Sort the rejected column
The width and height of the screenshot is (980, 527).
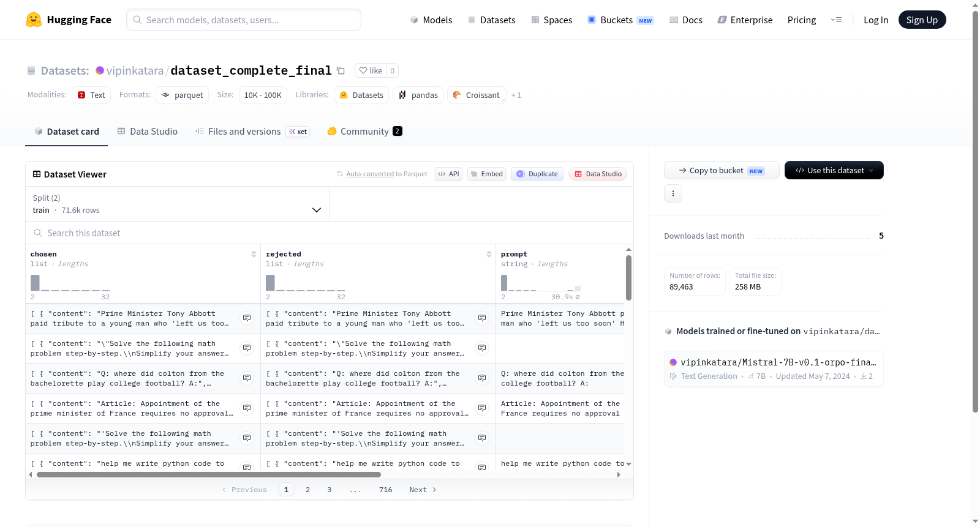(x=489, y=254)
